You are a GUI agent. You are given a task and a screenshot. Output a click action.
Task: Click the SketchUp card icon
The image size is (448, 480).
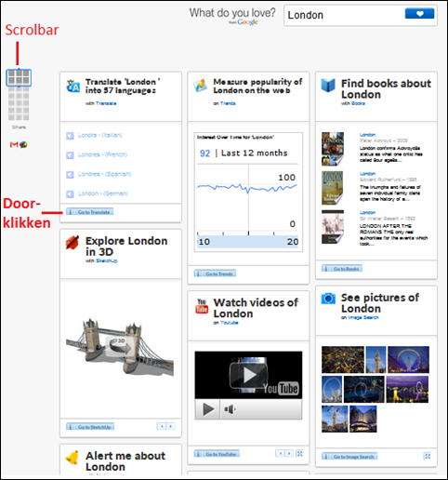coord(72,243)
